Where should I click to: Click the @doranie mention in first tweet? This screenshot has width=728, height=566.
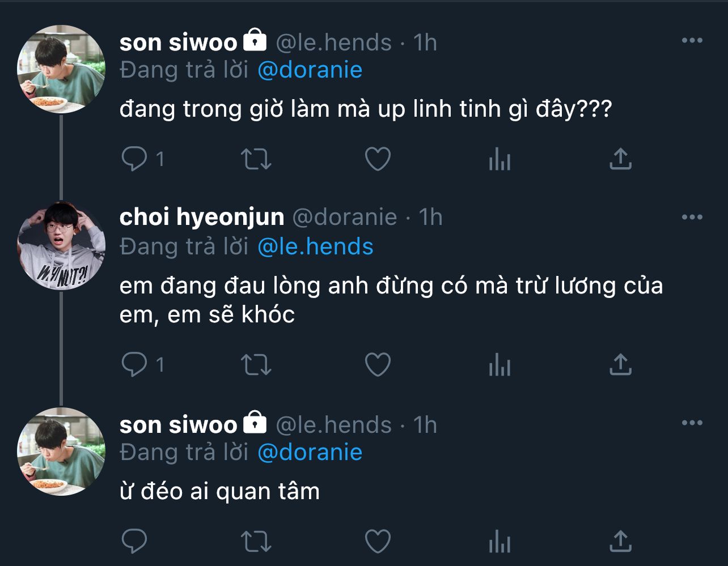[x=310, y=70]
